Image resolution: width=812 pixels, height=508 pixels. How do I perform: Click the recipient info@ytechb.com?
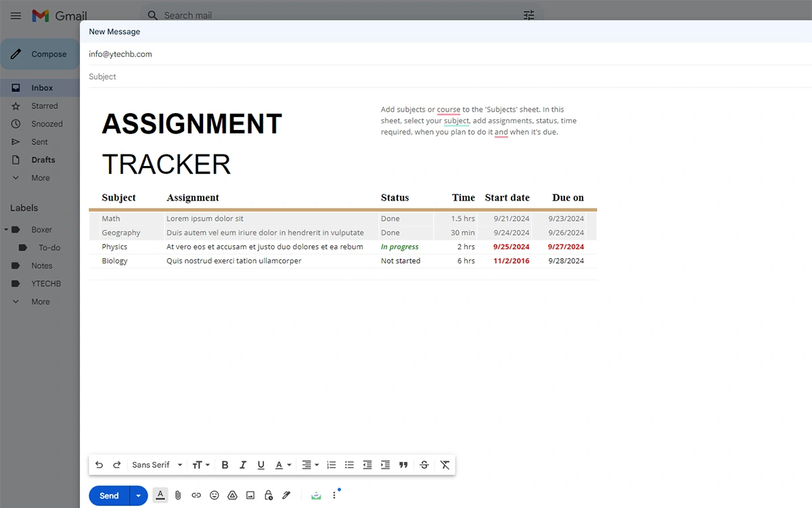(120, 54)
